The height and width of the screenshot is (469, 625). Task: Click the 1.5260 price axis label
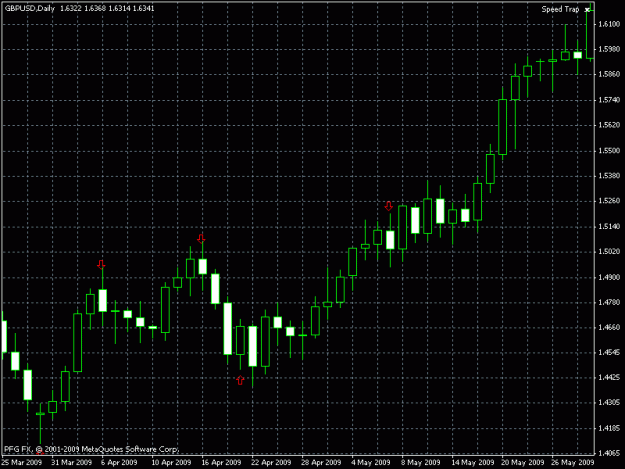click(609, 201)
